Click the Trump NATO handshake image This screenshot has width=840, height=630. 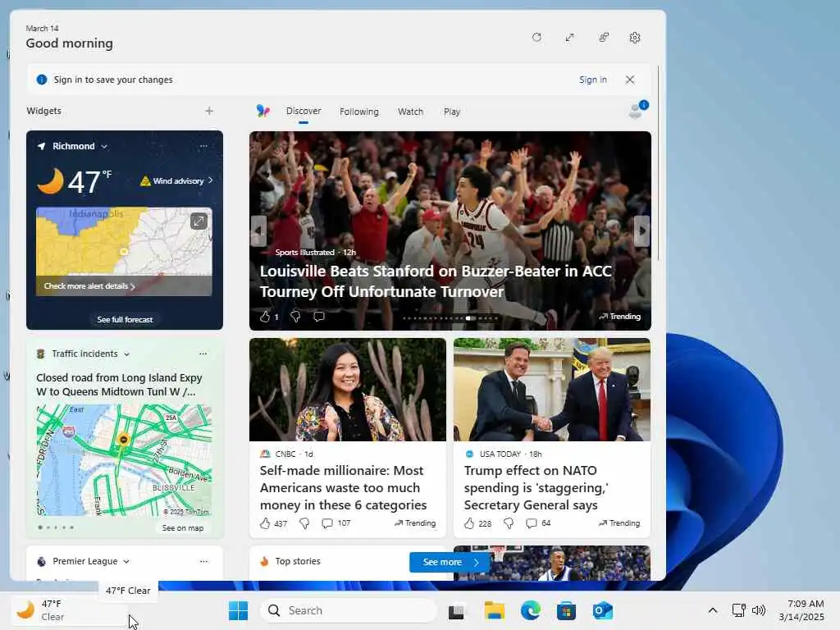552,390
